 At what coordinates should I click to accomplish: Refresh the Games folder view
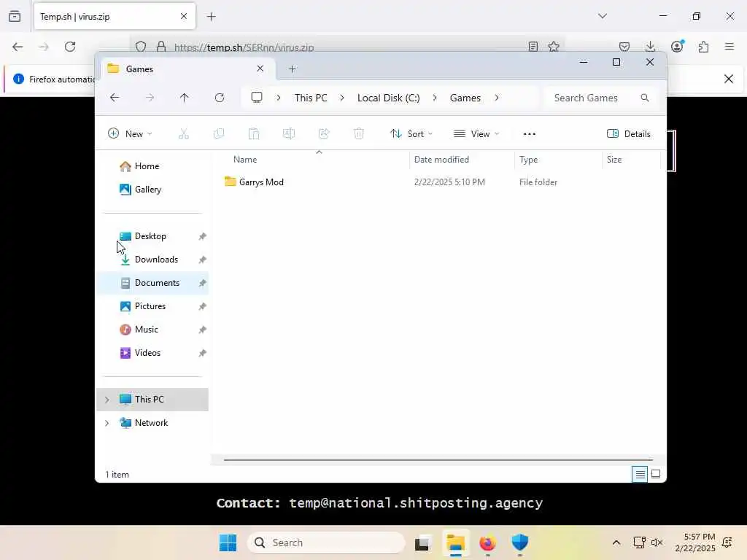click(219, 98)
